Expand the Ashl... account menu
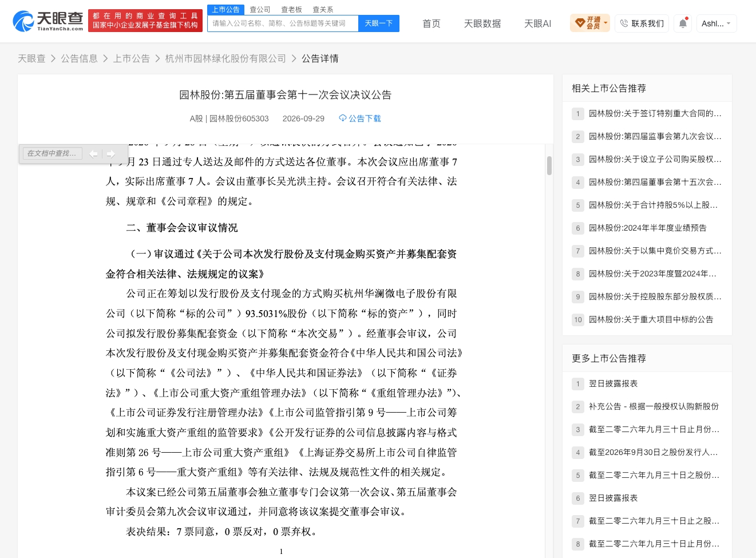Viewport: 756px width, 558px height. [716, 23]
